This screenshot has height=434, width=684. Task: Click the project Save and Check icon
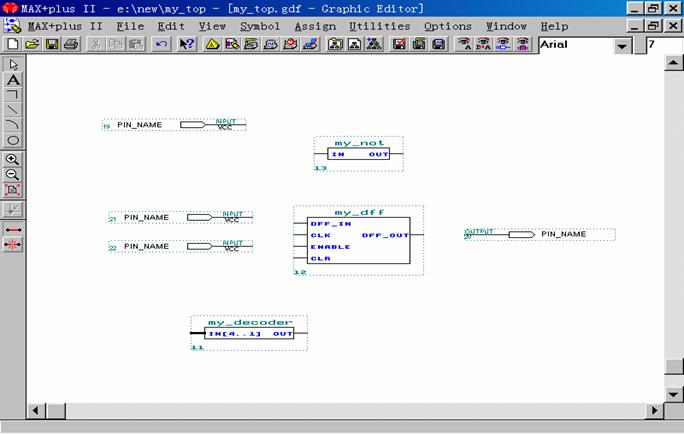click(x=399, y=44)
